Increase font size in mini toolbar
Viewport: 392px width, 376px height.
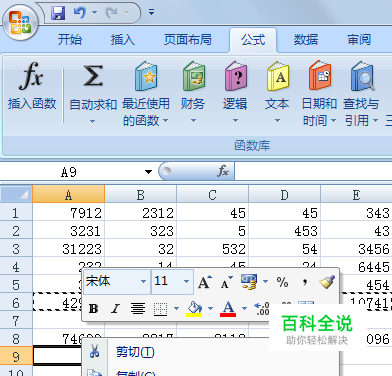coord(205,282)
